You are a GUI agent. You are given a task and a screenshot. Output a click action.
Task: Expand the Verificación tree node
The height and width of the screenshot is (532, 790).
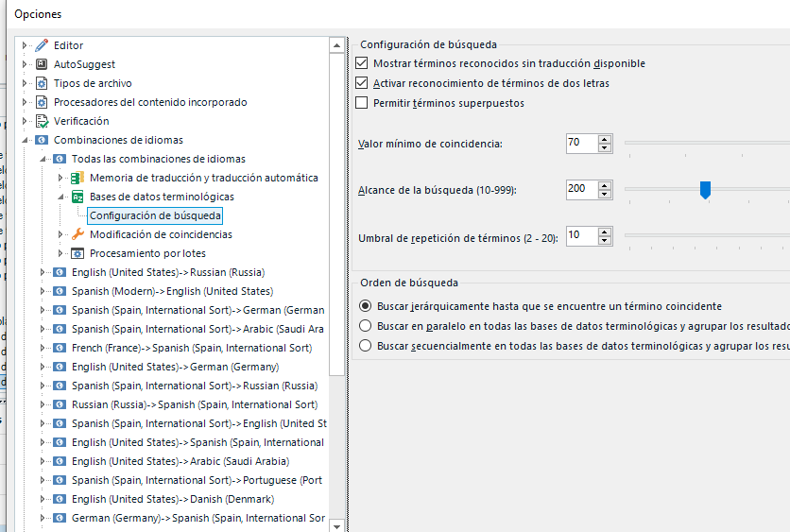[x=25, y=121]
